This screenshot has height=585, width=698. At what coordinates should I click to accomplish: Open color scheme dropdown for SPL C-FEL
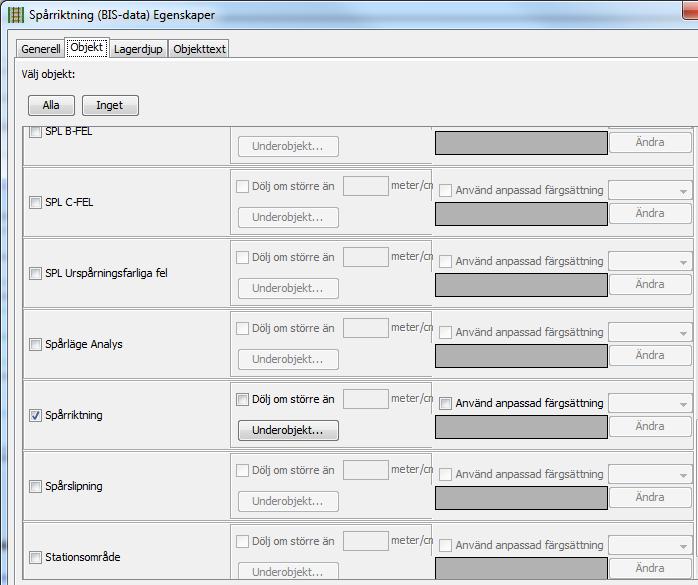650,191
